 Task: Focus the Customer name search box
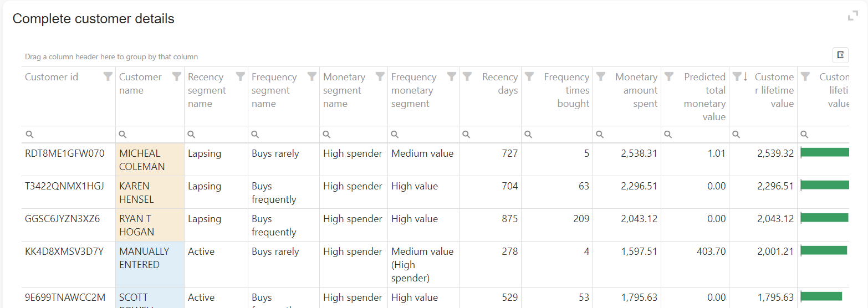(154, 135)
